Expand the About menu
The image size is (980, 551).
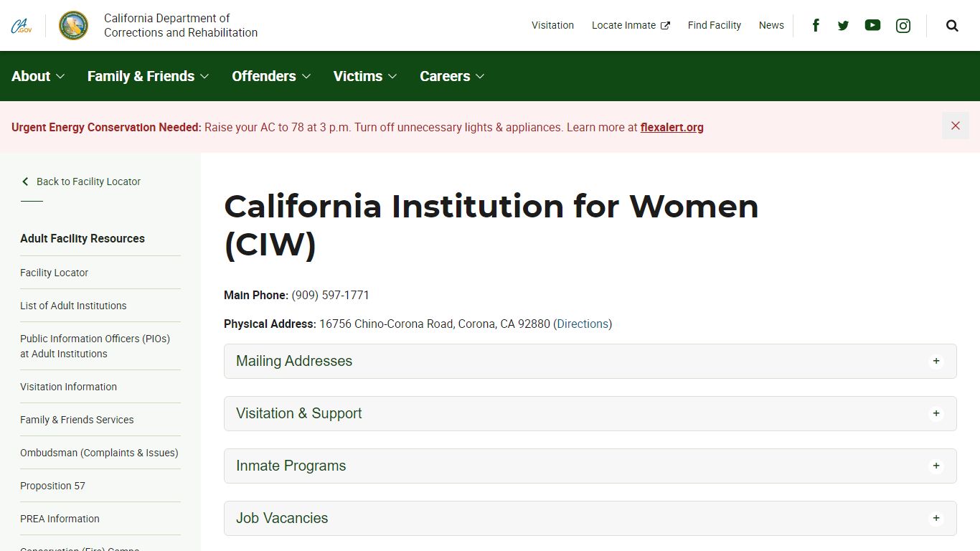point(38,76)
